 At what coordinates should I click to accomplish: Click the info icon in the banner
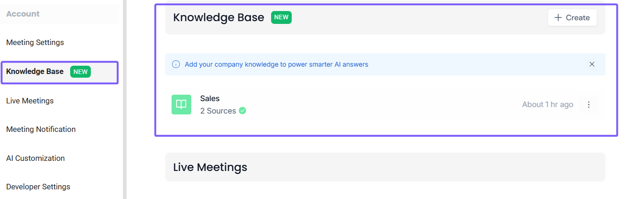(176, 64)
